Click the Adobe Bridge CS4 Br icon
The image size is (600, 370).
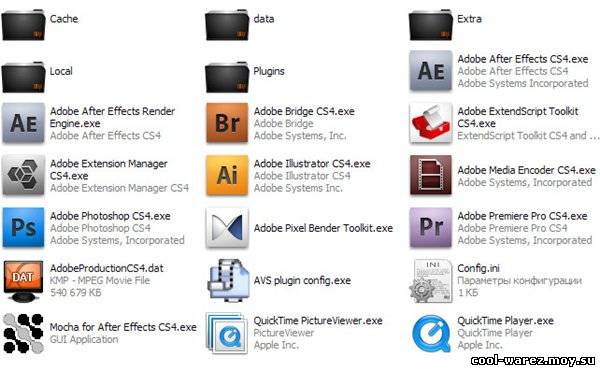tap(227, 123)
